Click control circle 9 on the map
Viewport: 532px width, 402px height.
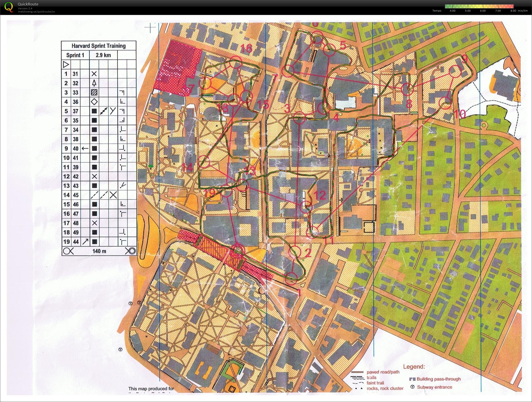pos(455,71)
